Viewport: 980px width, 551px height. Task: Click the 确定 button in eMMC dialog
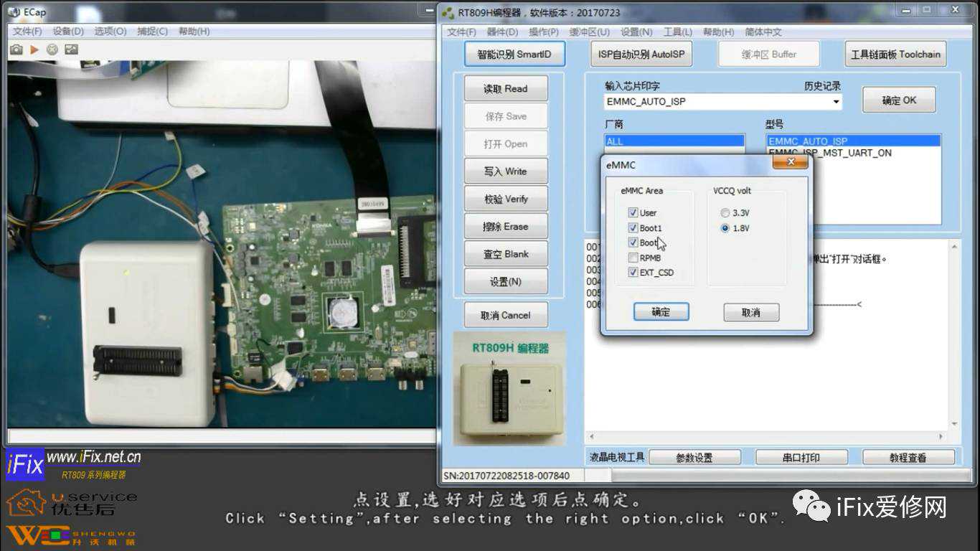pos(661,312)
